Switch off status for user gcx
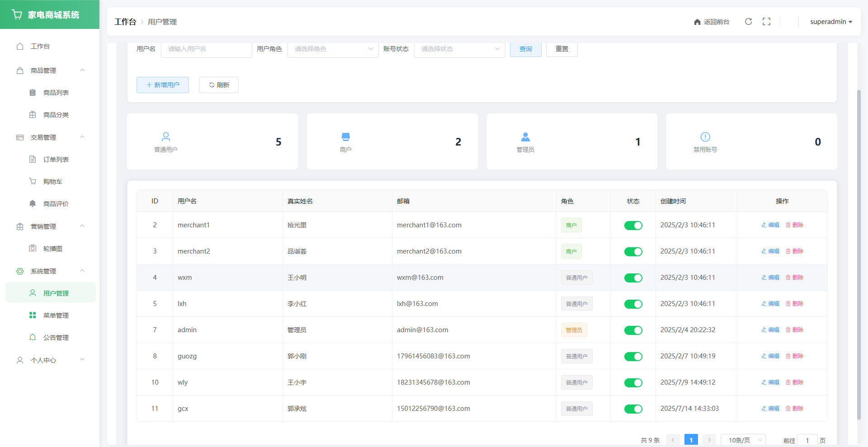The height and width of the screenshot is (447, 868). (633, 409)
